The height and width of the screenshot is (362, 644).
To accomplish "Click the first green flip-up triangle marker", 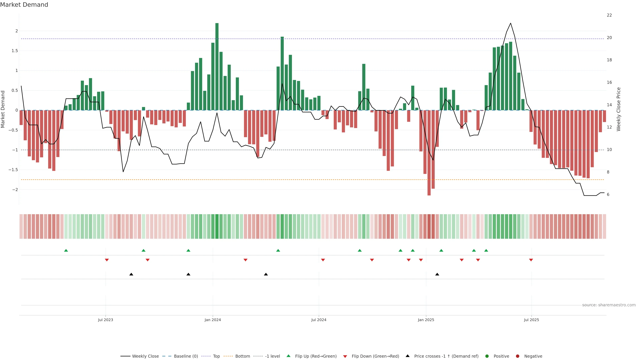I will click(x=66, y=250).
